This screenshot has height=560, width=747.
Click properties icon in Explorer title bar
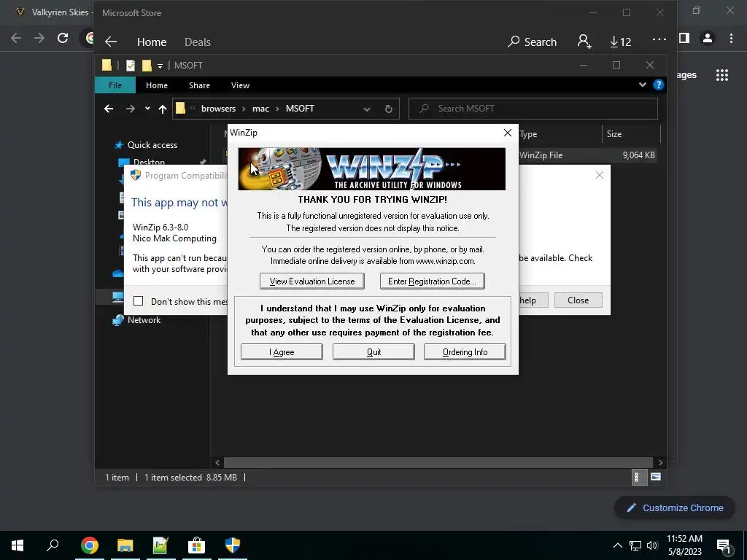coord(130,65)
